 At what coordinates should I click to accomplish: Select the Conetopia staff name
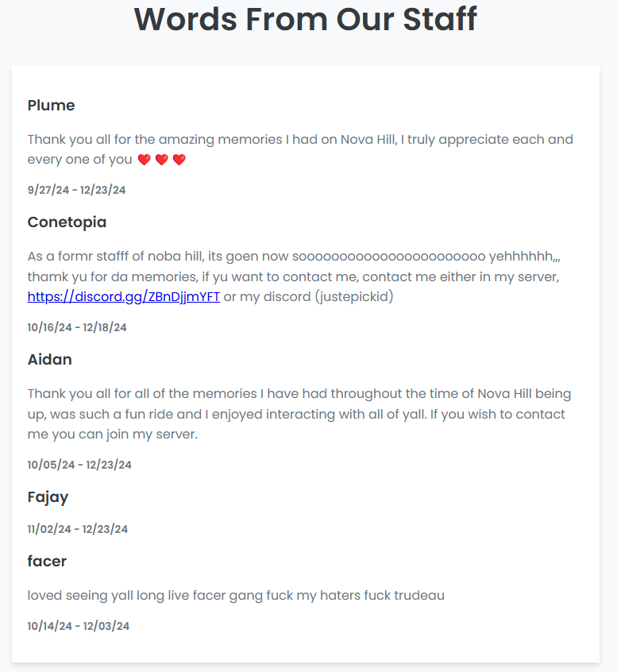[x=67, y=222]
